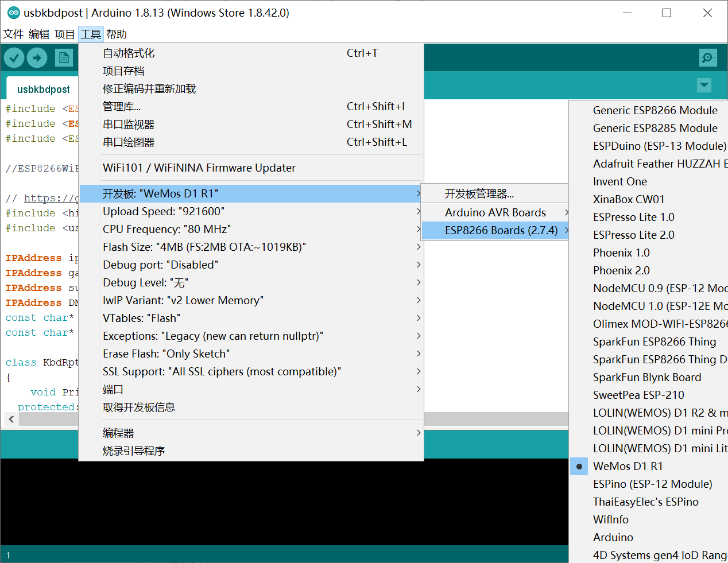Select Olimex MOD-WIFI-ESP8266 board
This screenshot has width=728, height=563.
649,324
